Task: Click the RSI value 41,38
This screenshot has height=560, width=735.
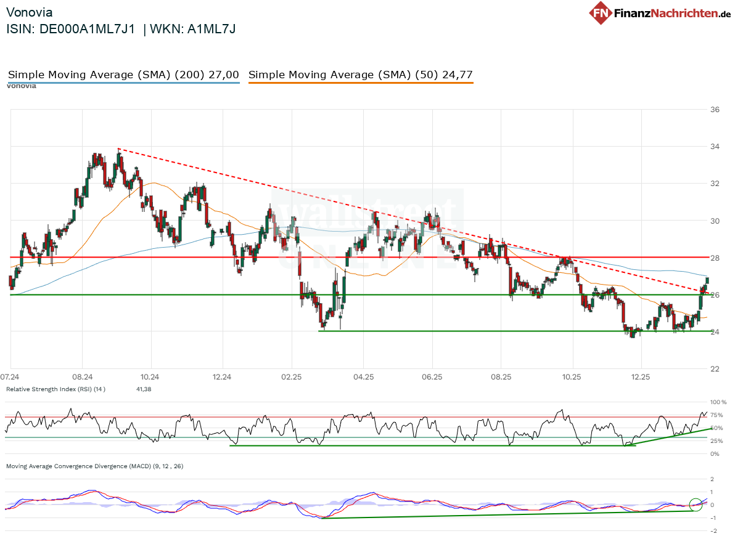Action: pyautogui.click(x=144, y=389)
